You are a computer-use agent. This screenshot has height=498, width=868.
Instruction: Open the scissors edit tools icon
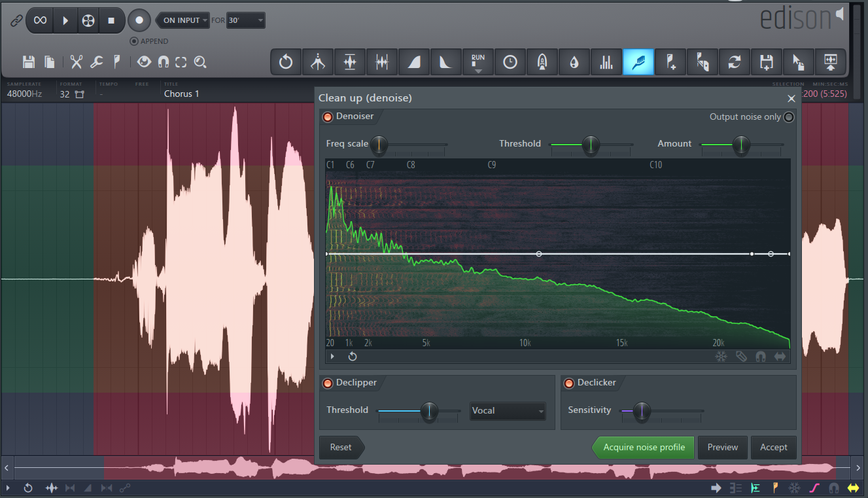pos(77,62)
